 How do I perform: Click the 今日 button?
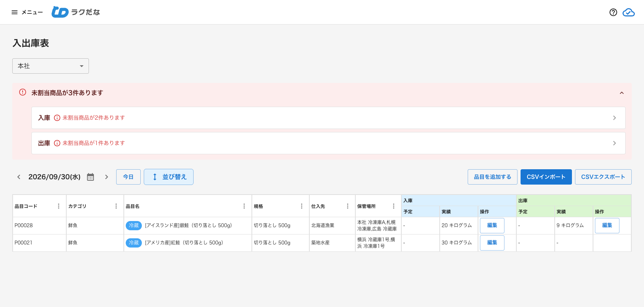[128, 177]
